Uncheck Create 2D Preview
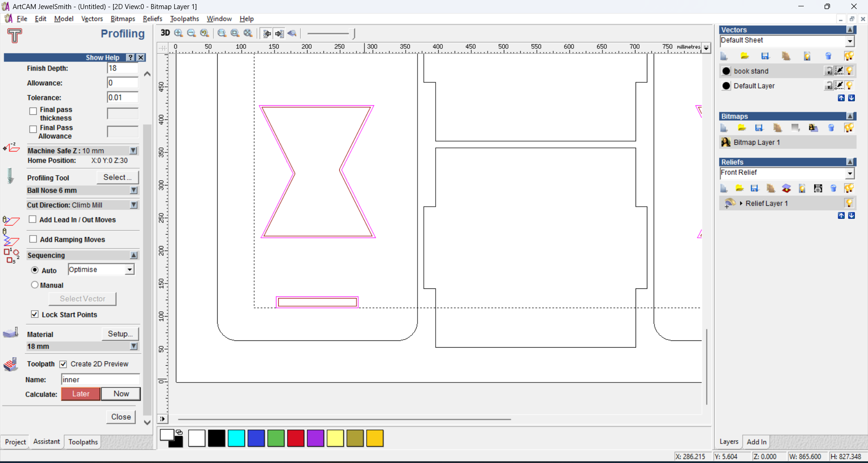The image size is (868, 463). coord(63,364)
